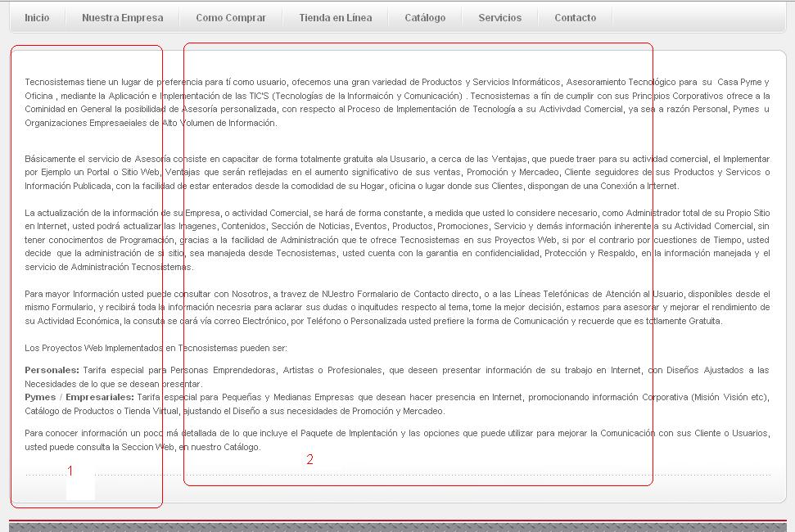The height and width of the screenshot is (532, 795).
Task: Navigate to Servicios in top menu
Action: [x=500, y=18]
